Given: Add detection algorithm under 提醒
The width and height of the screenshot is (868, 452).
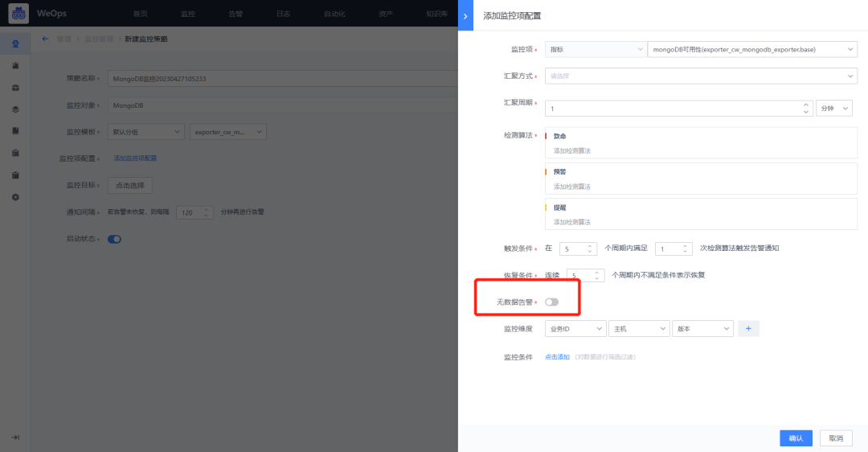Looking at the screenshot, I should [572, 222].
